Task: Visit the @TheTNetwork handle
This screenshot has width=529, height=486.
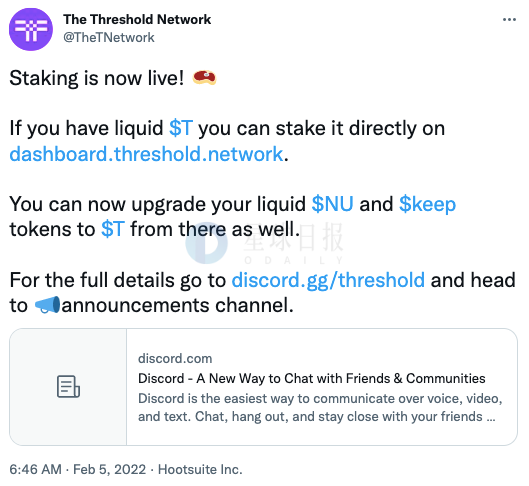Action: coord(109,37)
